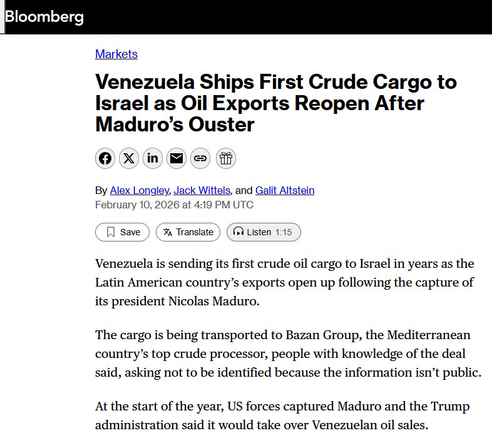Save this article
The height and width of the screenshot is (448, 492).
[123, 232]
